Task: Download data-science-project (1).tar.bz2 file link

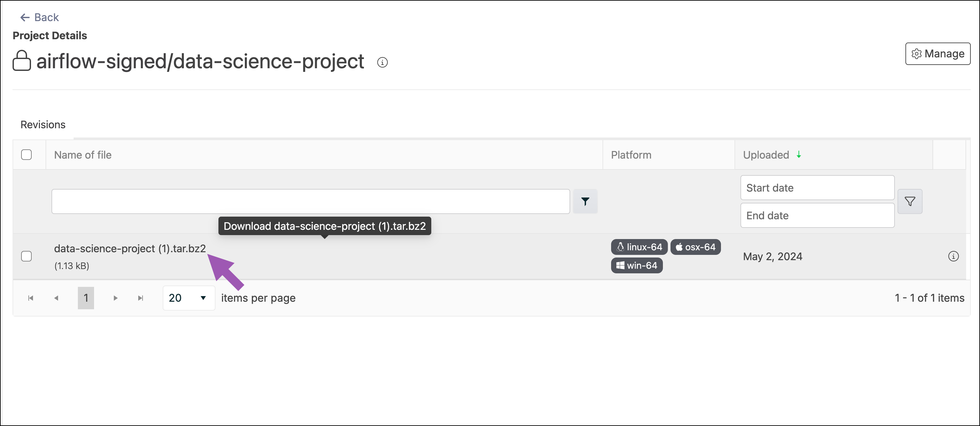Action: (x=130, y=249)
